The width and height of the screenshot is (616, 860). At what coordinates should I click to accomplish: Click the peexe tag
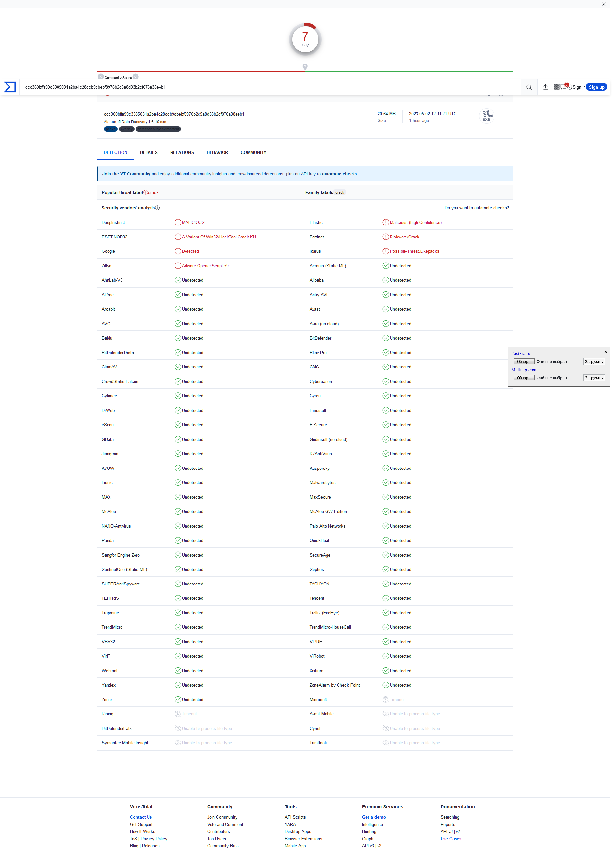110,129
